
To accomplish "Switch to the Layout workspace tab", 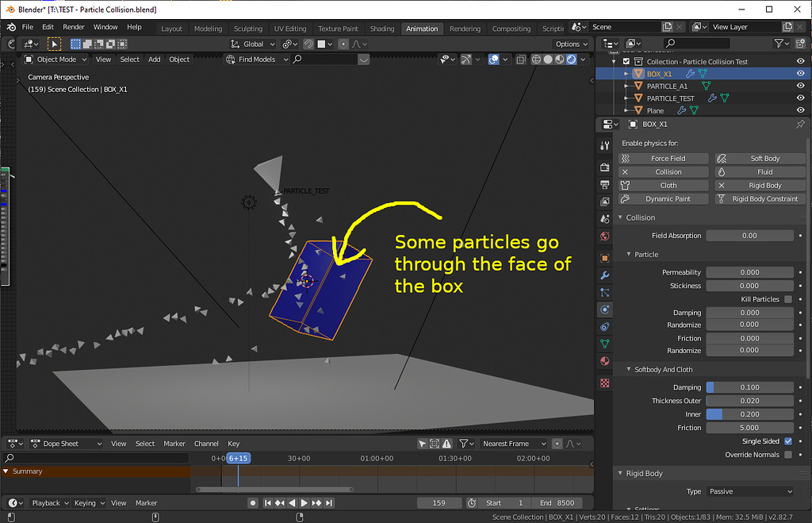I will pyautogui.click(x=171, y=29).
